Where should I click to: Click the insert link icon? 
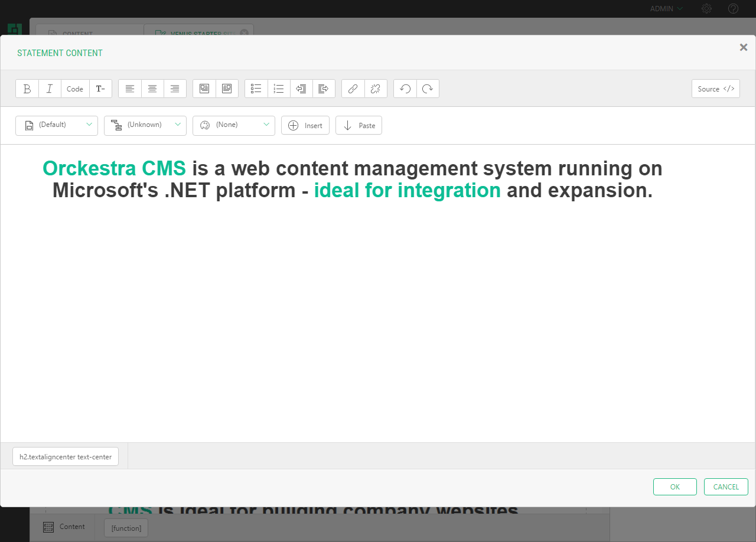pyautogui.click(x=353, y=89)
